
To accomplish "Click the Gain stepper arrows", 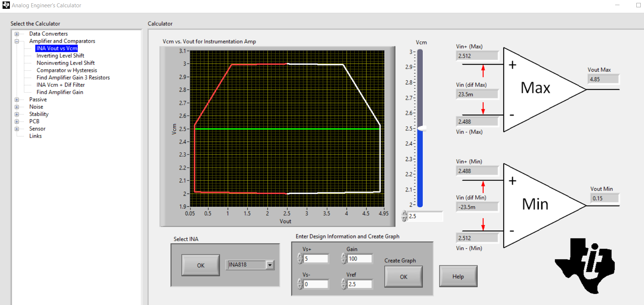I will pyautogui.click(x=344, y=258).
